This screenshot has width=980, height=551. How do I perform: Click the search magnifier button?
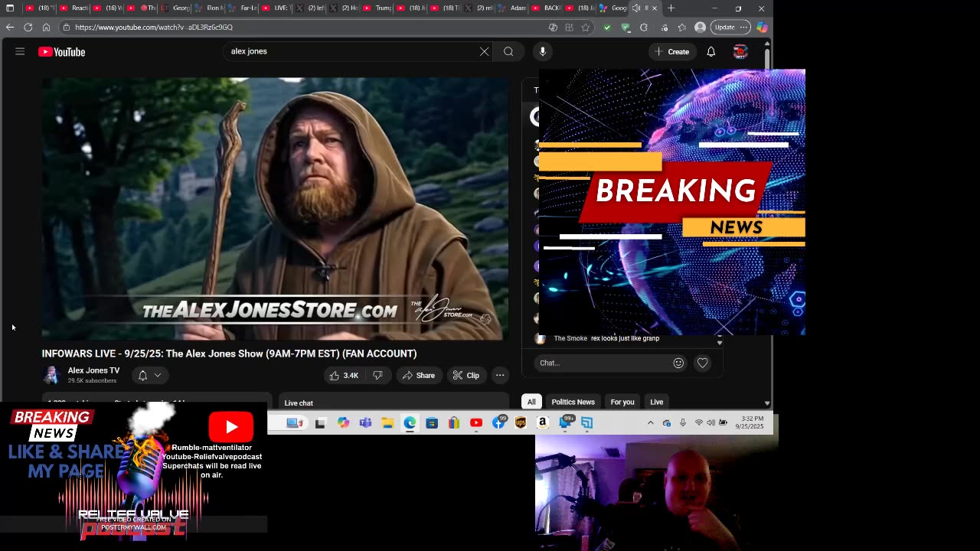pos(508,51)
